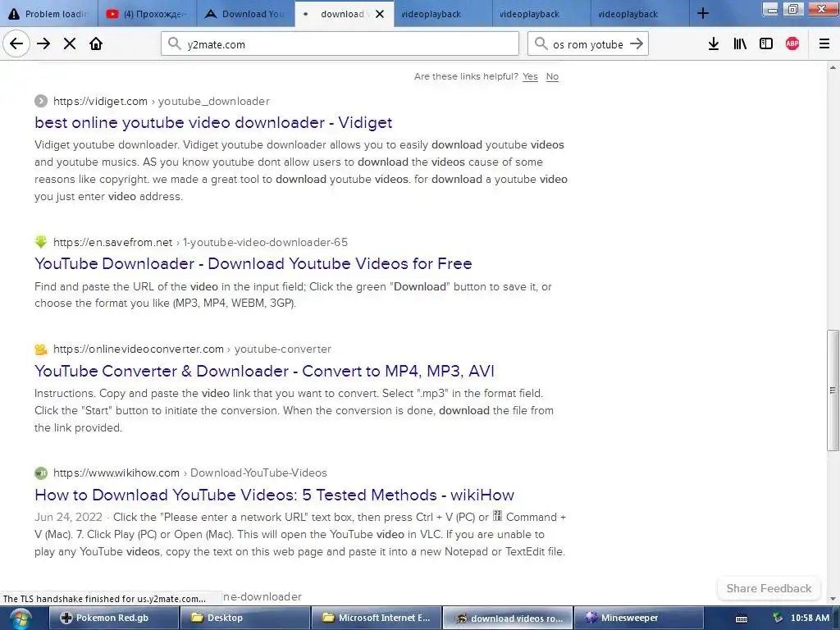The image size is (840, 630).
Task: Click the 10:58 AM clock
Action: pyautogui.click(x=810, y=618)
